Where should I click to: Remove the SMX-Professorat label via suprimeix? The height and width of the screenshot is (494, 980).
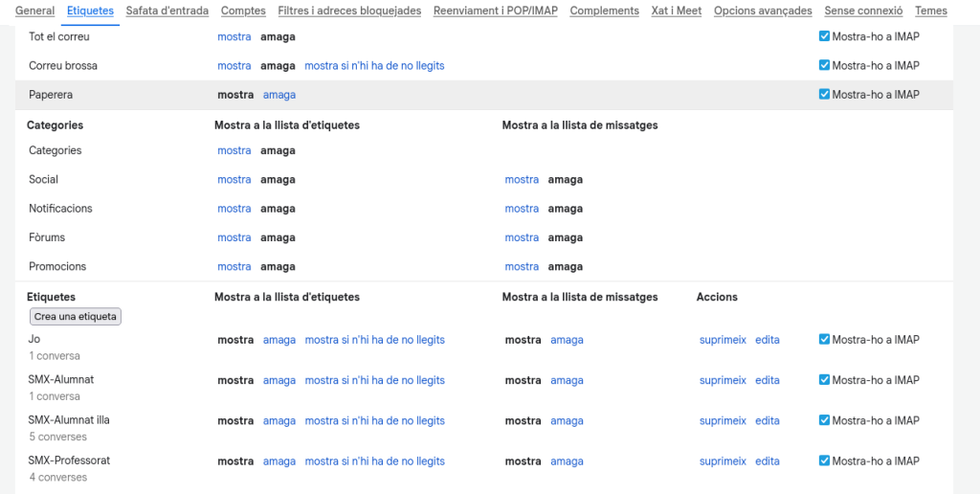tap(723, 461)
